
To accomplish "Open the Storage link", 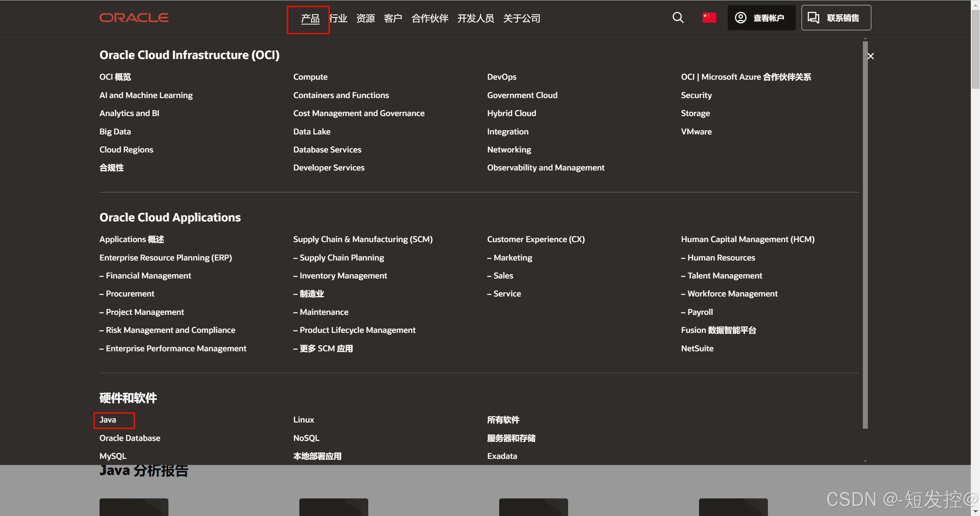I will 695,113.
